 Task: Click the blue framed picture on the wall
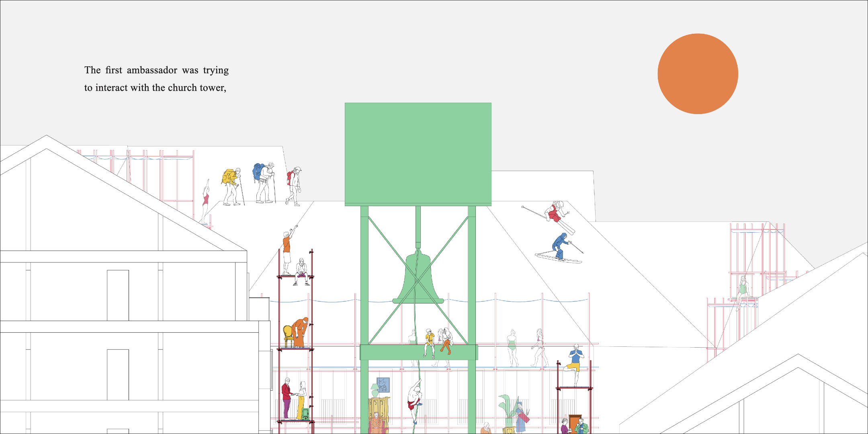(x=383, y=385)
